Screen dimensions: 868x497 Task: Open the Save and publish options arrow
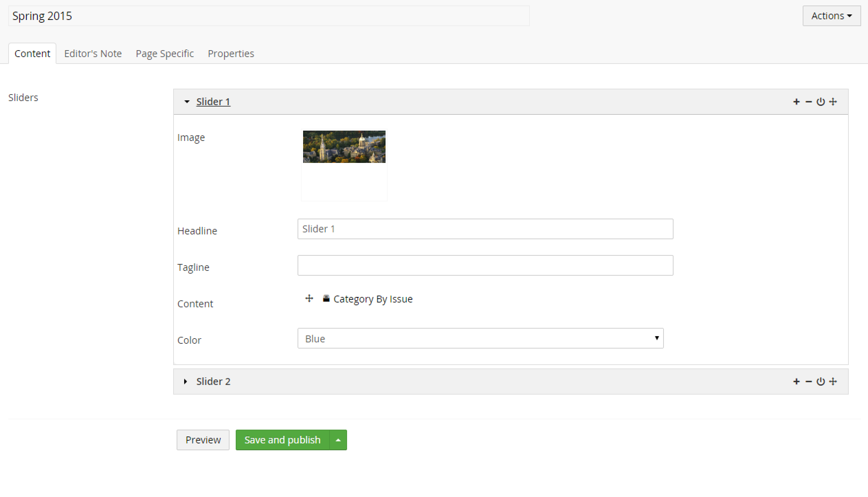[x=338, y=440]
